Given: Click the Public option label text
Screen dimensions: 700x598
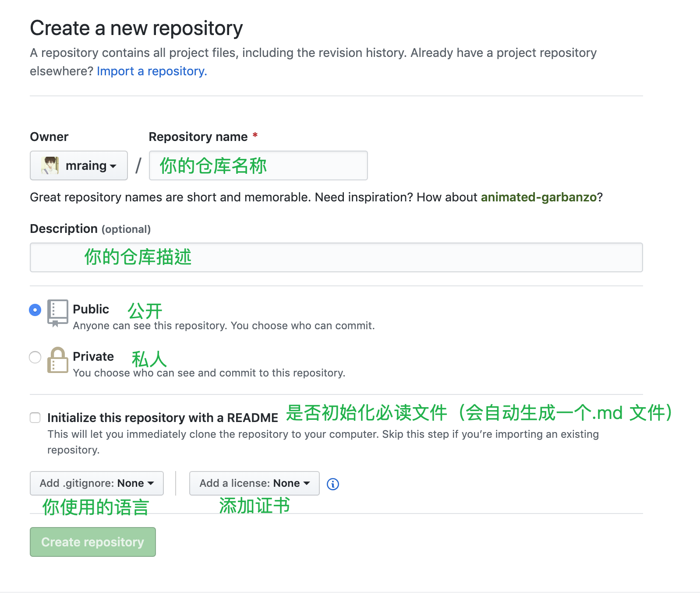Looking at the screenshot, I should 91,309.
